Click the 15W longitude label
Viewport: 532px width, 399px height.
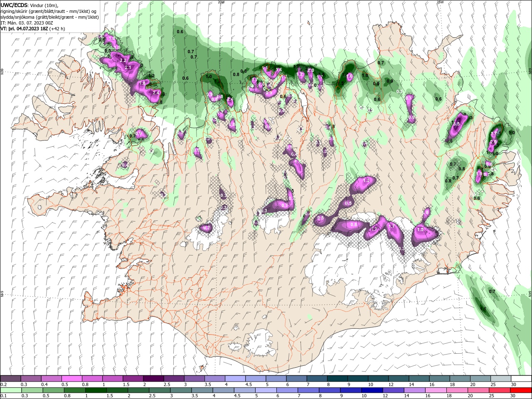(440, 2)
